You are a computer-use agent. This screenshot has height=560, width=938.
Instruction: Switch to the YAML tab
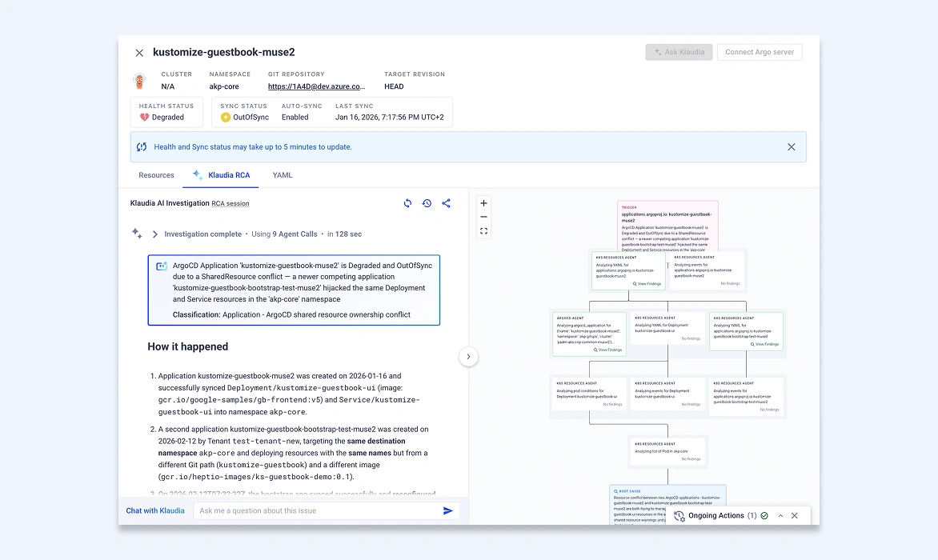[283, 175]
